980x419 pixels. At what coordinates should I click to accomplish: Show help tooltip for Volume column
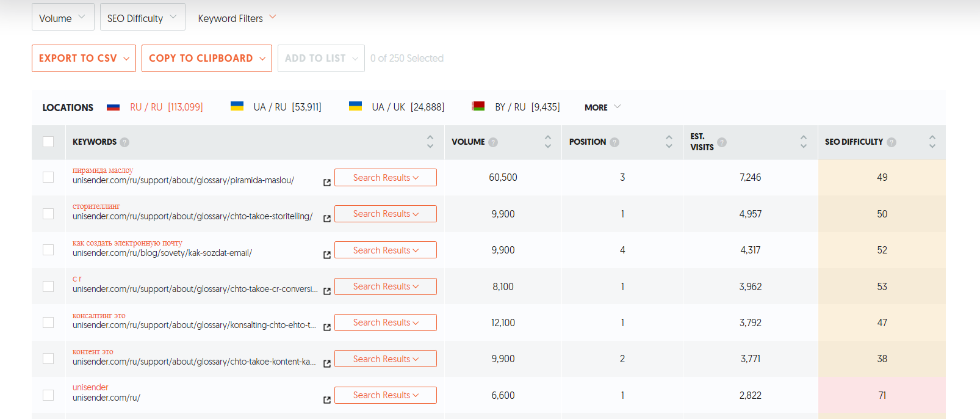tap(493, 142)
